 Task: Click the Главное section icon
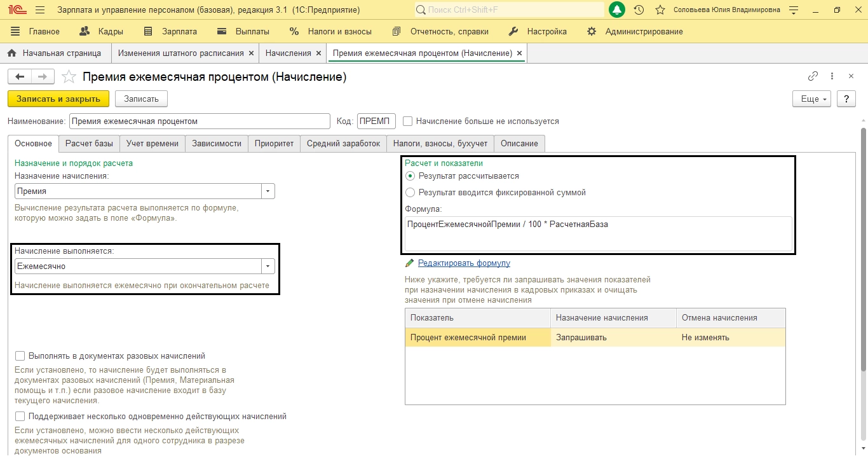tap(16, 31)
